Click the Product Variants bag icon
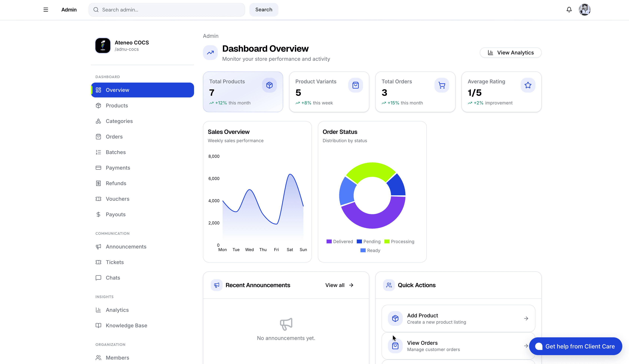 355,85
